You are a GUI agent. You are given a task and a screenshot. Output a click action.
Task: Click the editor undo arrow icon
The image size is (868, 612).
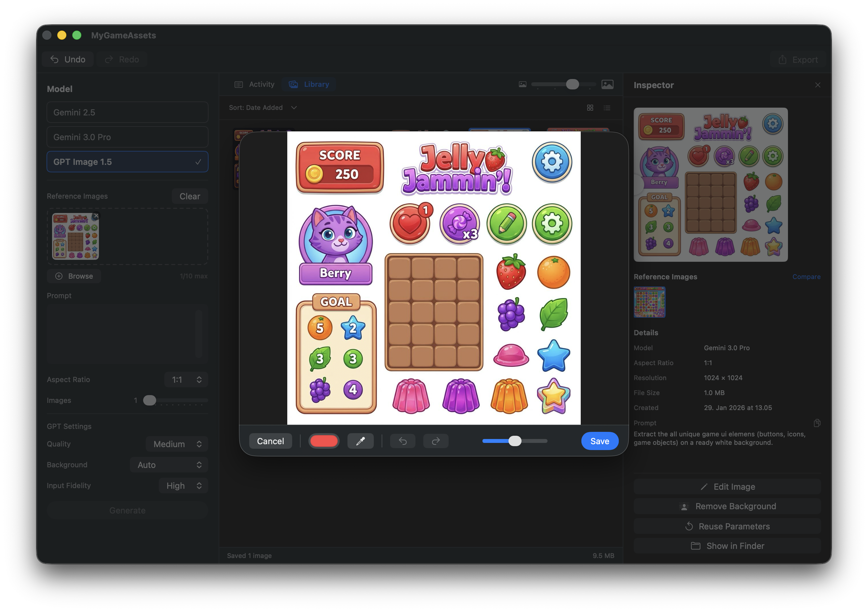point(403,441)
